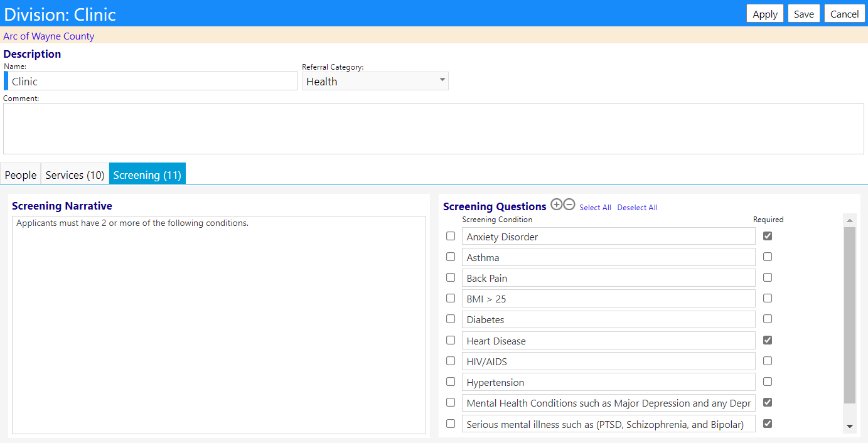Screen dimensions: 868x443
Task: Click the Save button
Action: [x=804, y=14]
